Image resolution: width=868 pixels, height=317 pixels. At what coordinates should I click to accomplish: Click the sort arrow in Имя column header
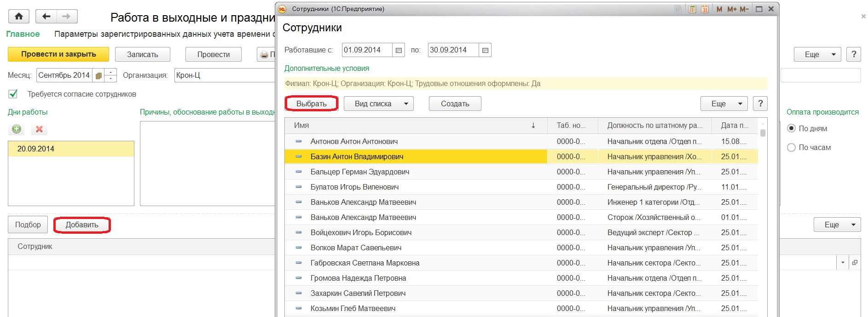coord(533,125)
